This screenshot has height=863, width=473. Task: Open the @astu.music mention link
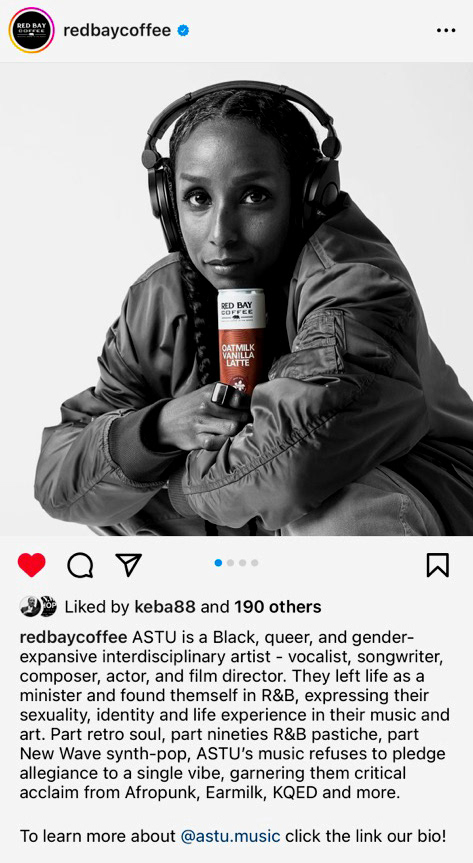tap(230, 837)
